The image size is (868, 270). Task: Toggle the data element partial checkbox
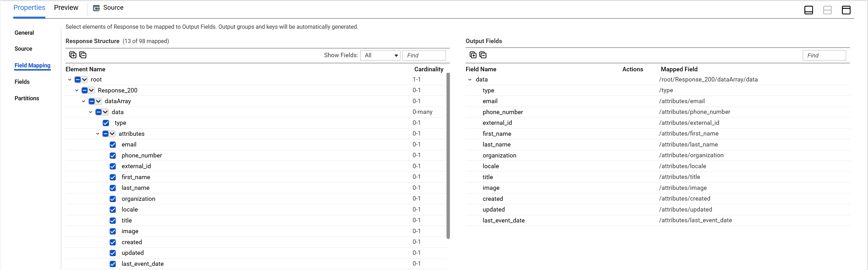99,112
